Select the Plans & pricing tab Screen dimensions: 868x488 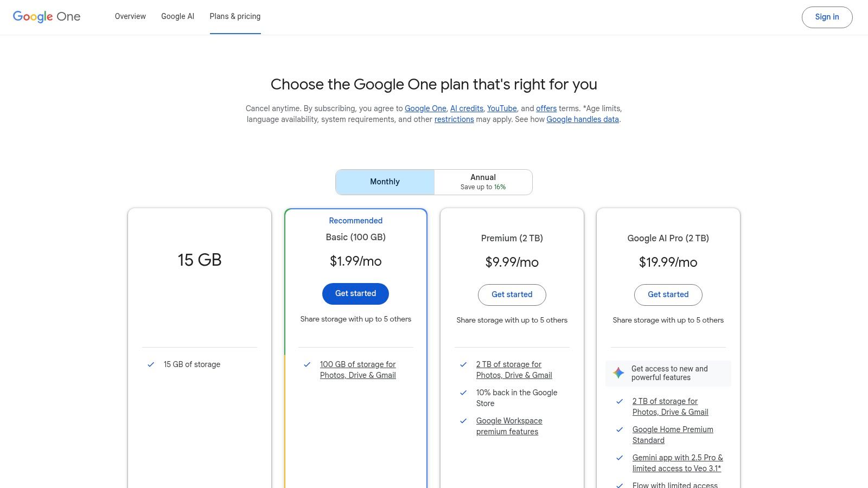click(235, 16)
